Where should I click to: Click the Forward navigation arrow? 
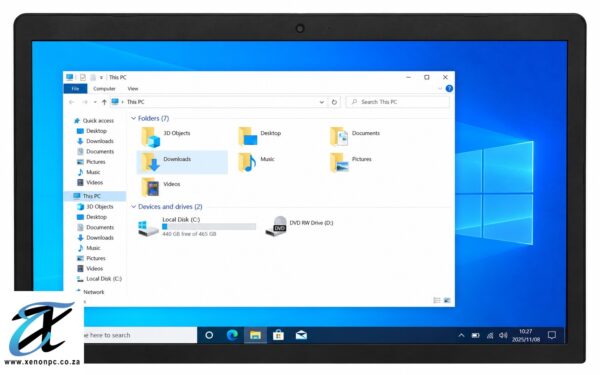click(x=85, y=102)
